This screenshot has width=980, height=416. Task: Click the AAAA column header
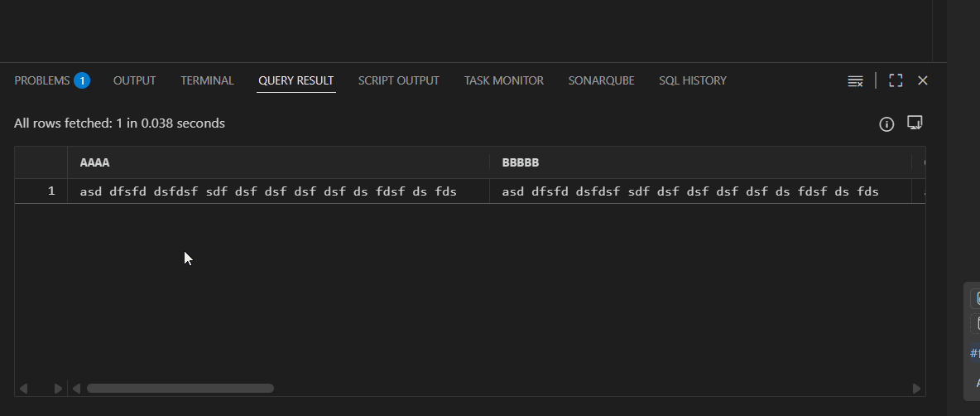94,162
